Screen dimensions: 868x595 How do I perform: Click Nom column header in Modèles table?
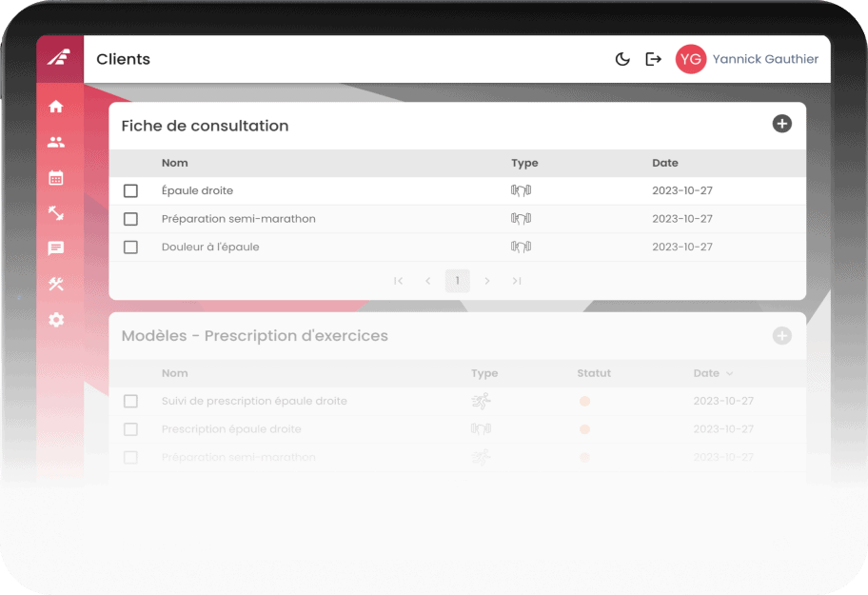click(x=175, y=373)
